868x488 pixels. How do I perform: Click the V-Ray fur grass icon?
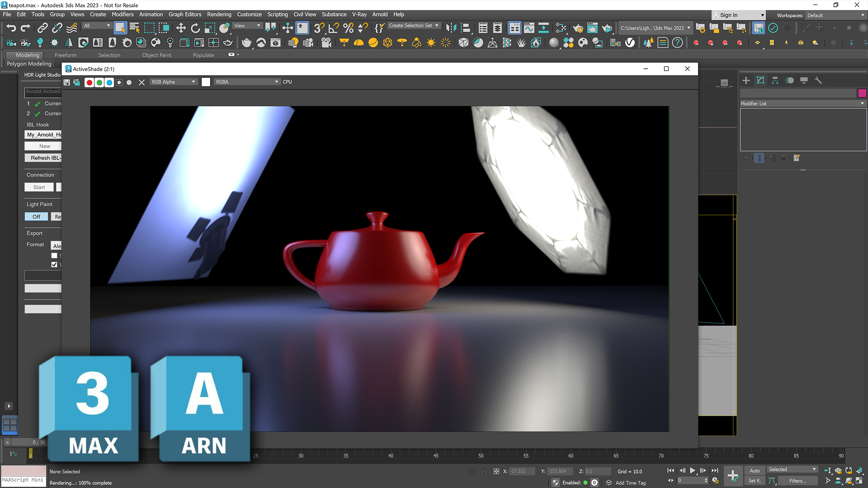tap(521, 43)
